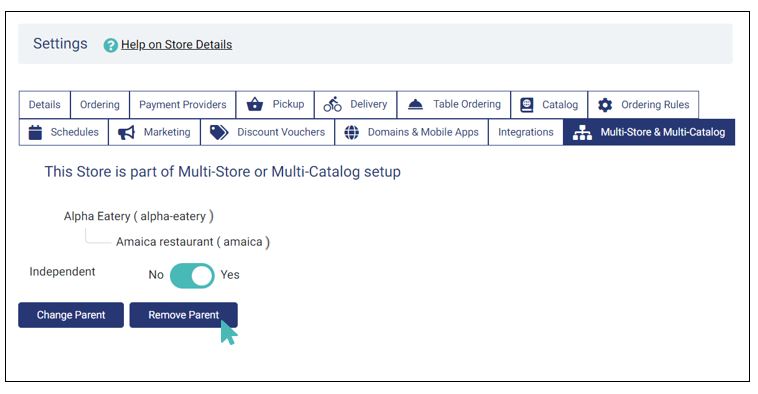Click the Remove Parent button

pyautogui.click(x=183, y=315)
